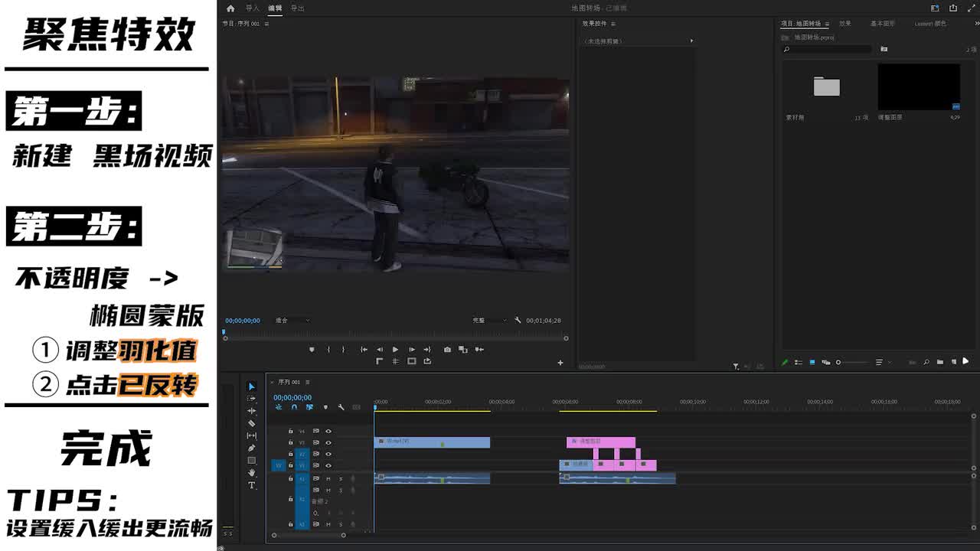
Task: Click the timeline captions track icon
Action: pyautogui.click(x=356, y=407)
